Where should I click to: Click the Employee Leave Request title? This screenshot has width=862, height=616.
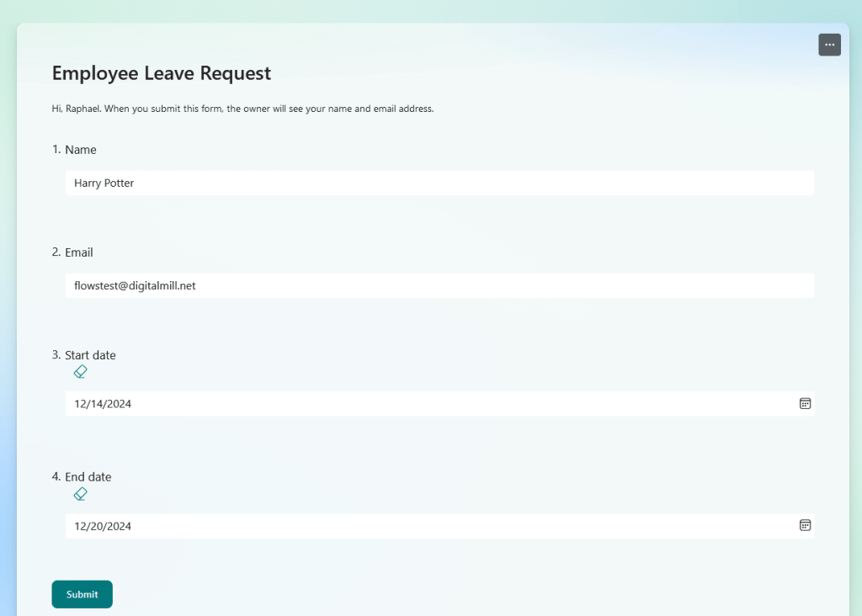(161, 74)
